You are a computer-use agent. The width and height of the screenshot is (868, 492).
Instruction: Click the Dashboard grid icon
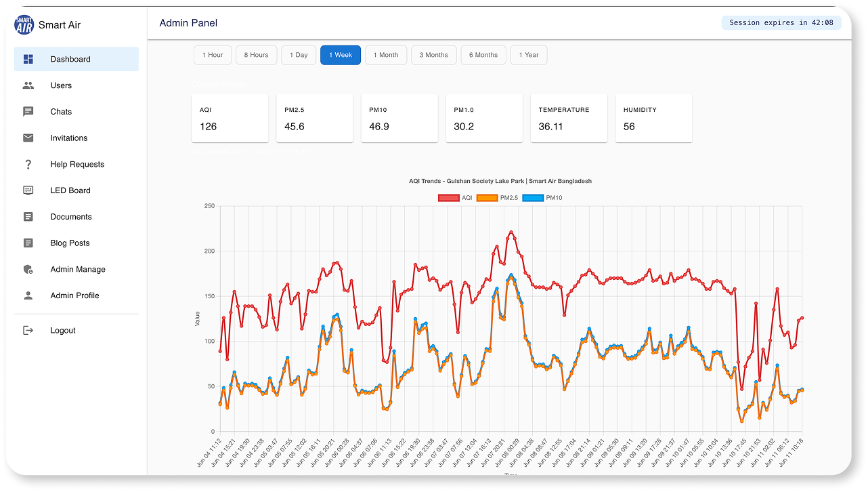click(28, 59)
